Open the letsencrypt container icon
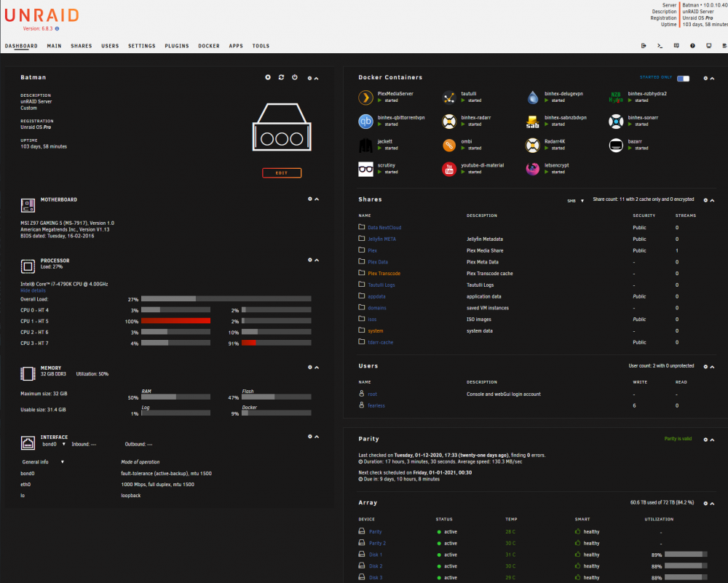This screenshot has width=728, height=583. (x=533, y=169)
